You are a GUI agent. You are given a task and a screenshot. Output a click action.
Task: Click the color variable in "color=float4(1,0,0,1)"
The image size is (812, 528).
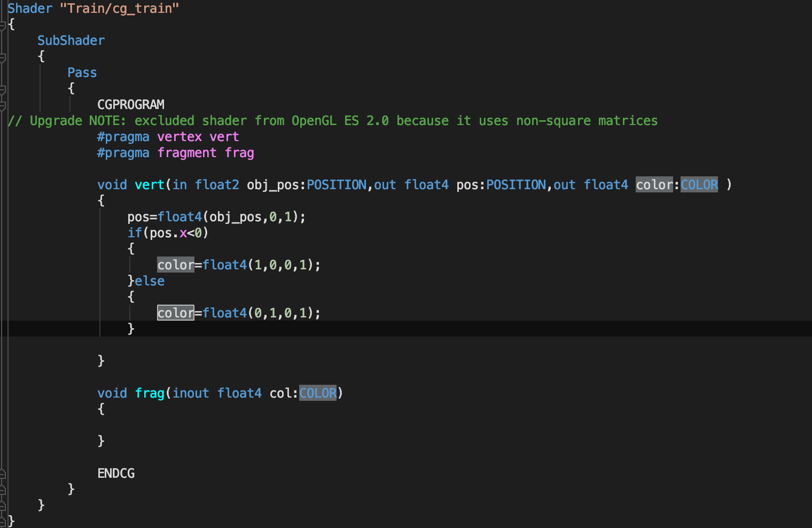[x=176, y=265]
